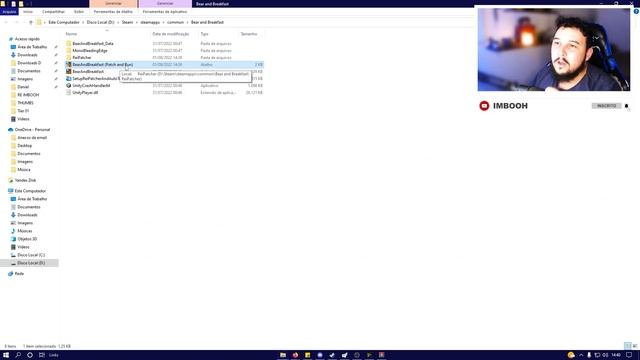Screen dimensions: 640x360
Task: Open the OneDrive Desktop folder
Action: coord(24,146)
